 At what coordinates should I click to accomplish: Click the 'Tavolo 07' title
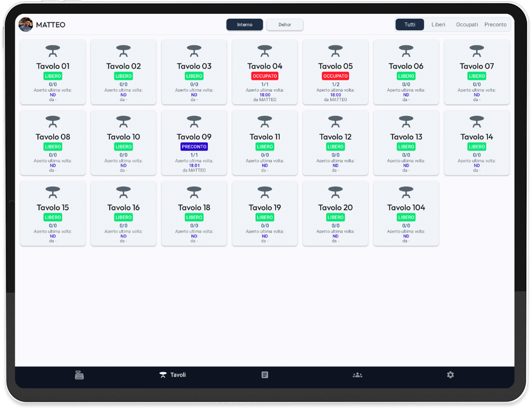477,66
